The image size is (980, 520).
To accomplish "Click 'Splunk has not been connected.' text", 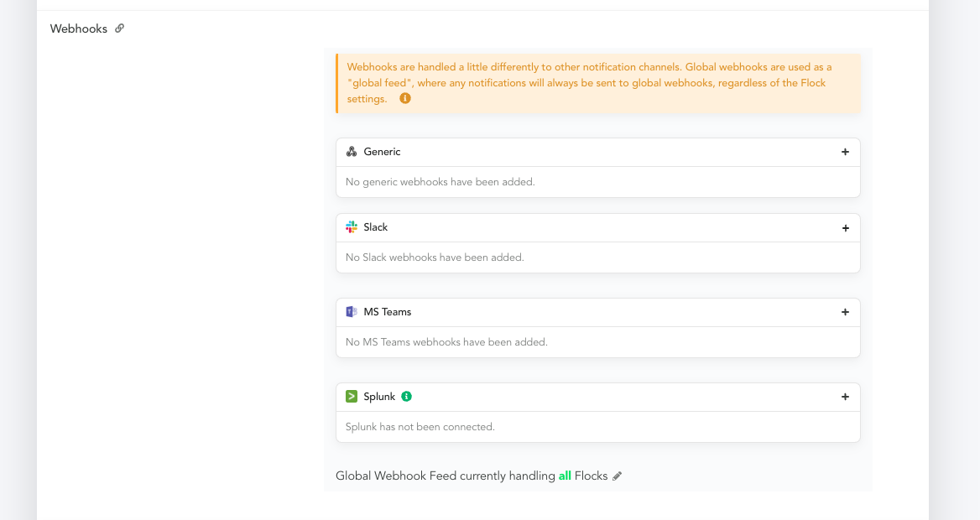I will point(420,427).
